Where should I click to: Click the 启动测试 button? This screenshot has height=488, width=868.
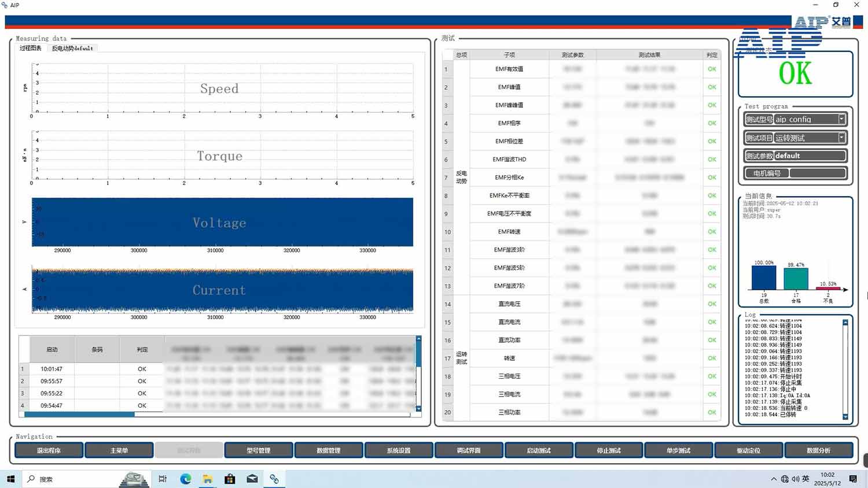coord(539,450)
